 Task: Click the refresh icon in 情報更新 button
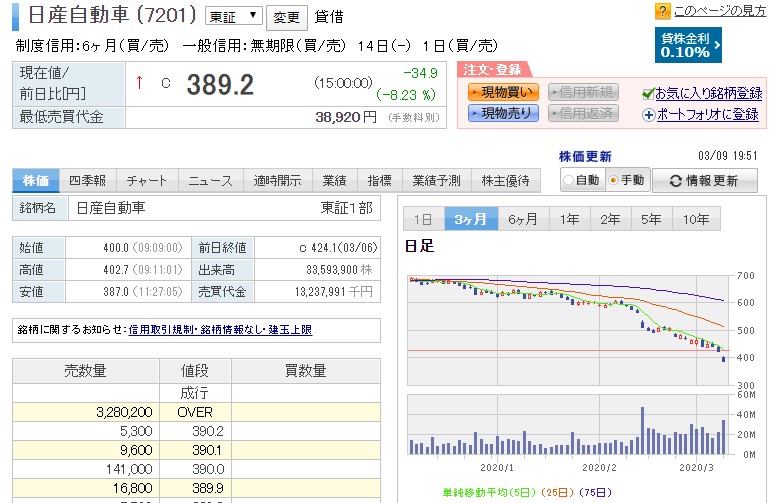pyautogui.click(x=675, y=181)
